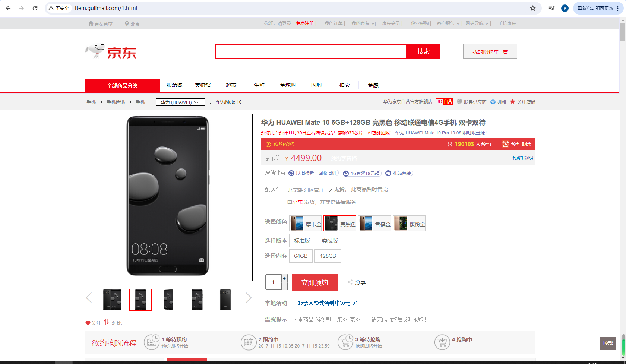
Task: Open the 全球购 nav item
Action: coord(288,85)
